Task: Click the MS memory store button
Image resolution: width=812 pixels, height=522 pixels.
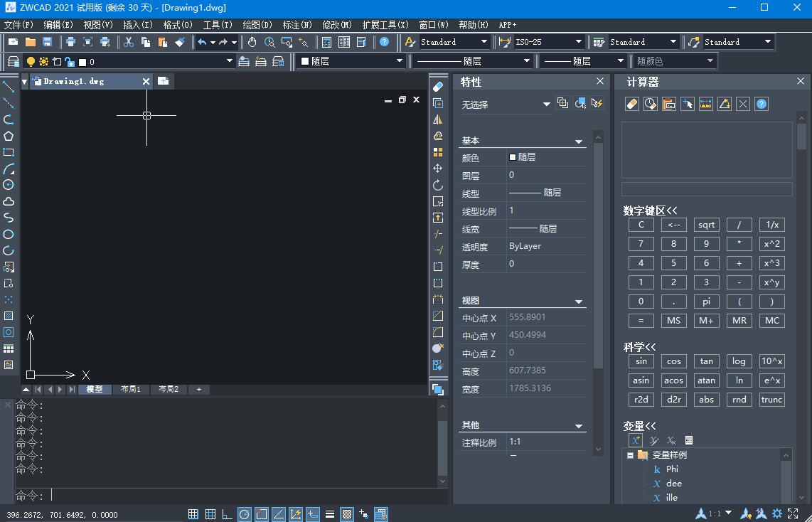Action: point(674,321)
